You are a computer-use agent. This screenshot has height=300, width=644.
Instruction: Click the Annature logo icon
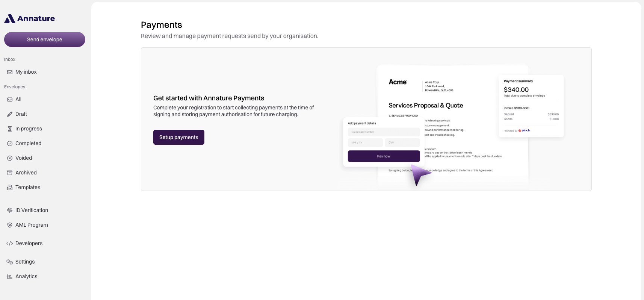click(10, 18)
